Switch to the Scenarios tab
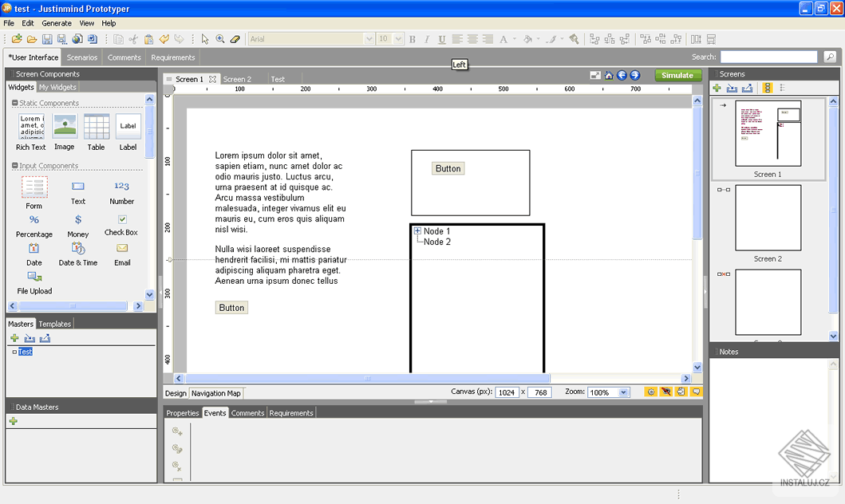Screen dimensions: 845x504 click(x=82, y=57)
